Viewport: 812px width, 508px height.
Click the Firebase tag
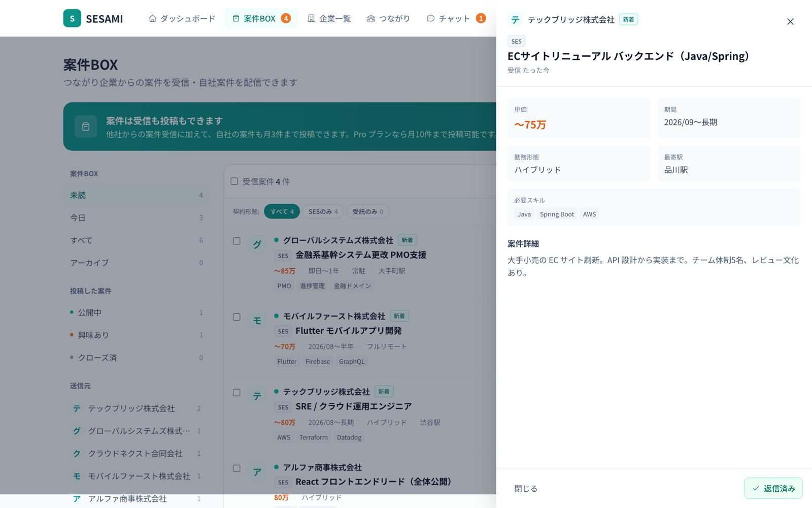click(318, 361)
